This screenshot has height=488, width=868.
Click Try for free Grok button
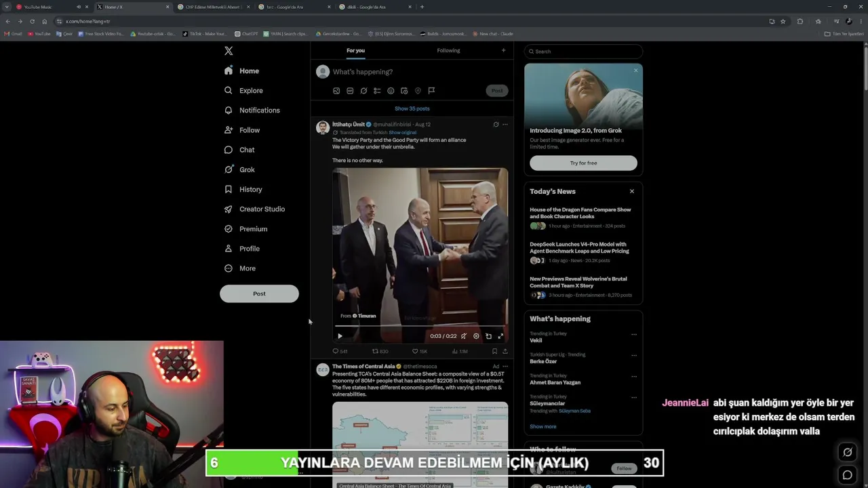coord(583,163)
